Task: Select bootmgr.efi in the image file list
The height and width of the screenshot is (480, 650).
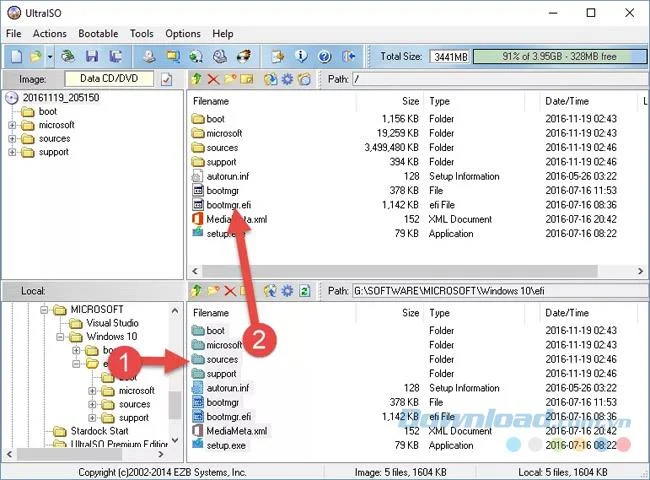Action: 229,205
